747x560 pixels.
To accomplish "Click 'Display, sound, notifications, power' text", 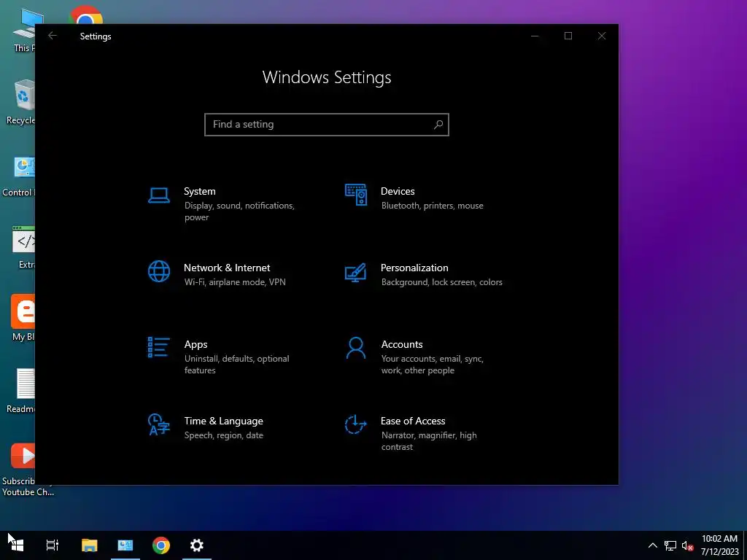I will 239,211.
